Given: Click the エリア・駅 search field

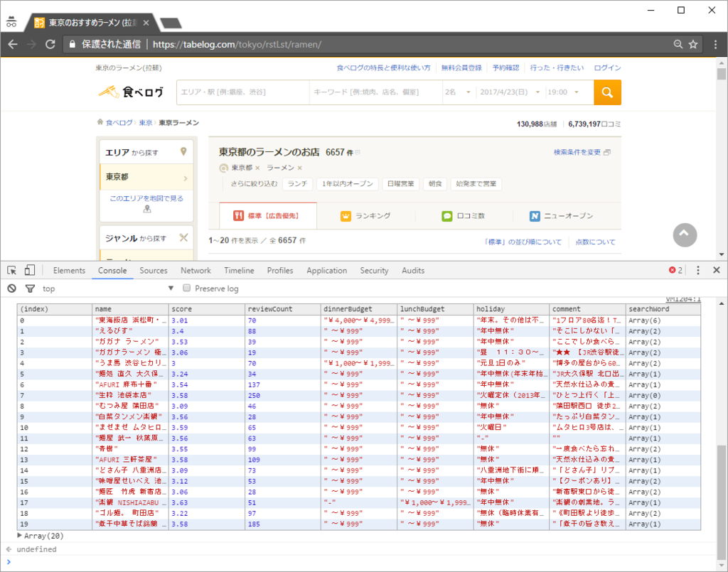Looking at the screenshot, I should pyautogui.click(x=243, y=92).
